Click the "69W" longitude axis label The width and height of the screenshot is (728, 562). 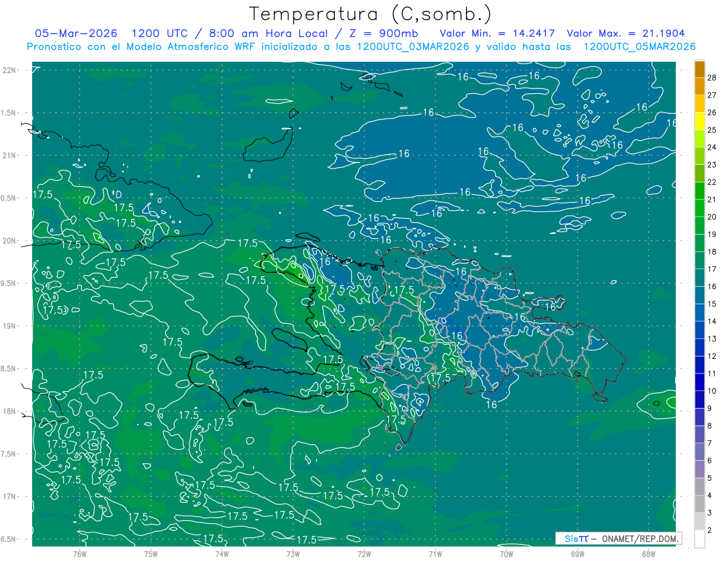pos(577,554)
